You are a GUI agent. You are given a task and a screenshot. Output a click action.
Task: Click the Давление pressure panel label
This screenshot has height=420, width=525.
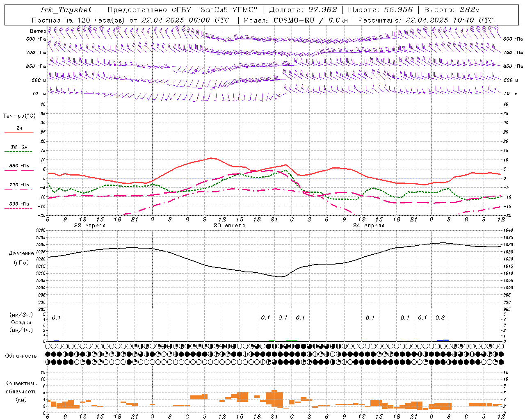pos(21,253)
